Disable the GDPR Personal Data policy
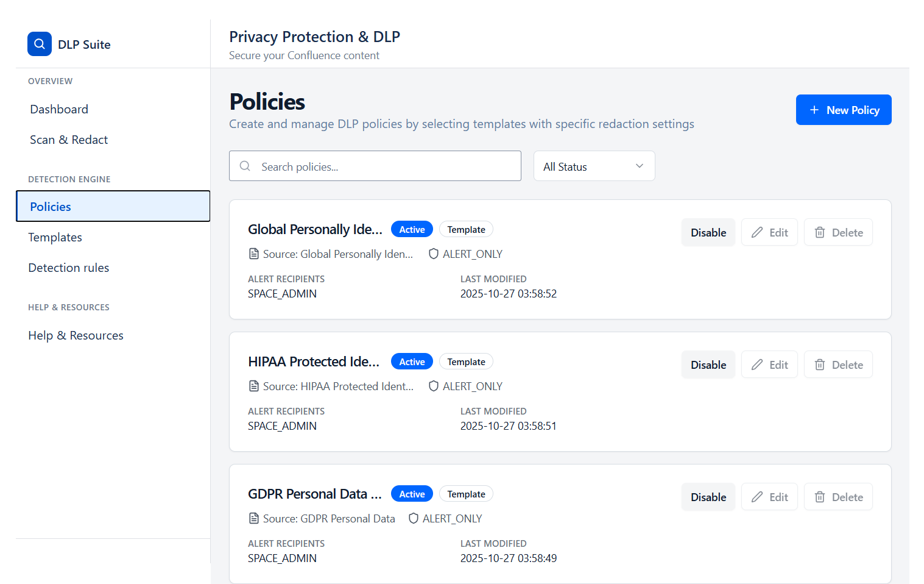Image resolution: width=924 pixels, height=584 pixels. click(708, 497)
